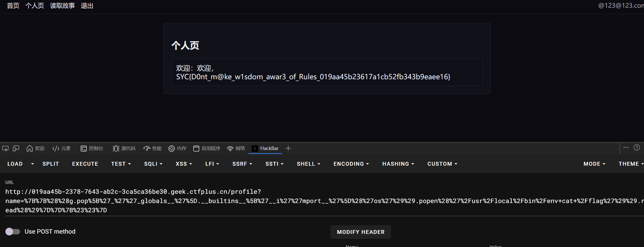Open the SQLI dropdown menu
Screen dimensions: 644x247
pyautogui.click(x=153, y=164)
